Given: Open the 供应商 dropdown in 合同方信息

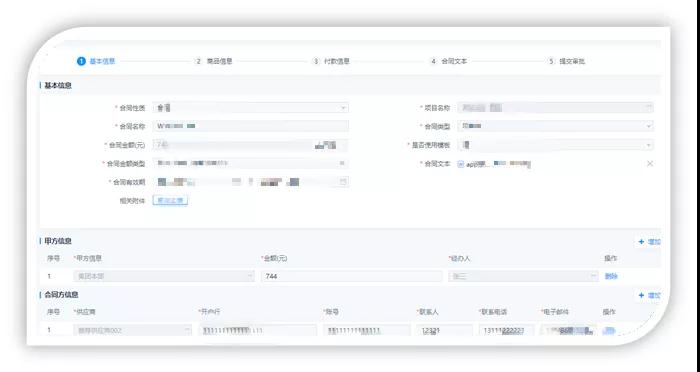Looking at the screenshot, I should click(133, 330).
